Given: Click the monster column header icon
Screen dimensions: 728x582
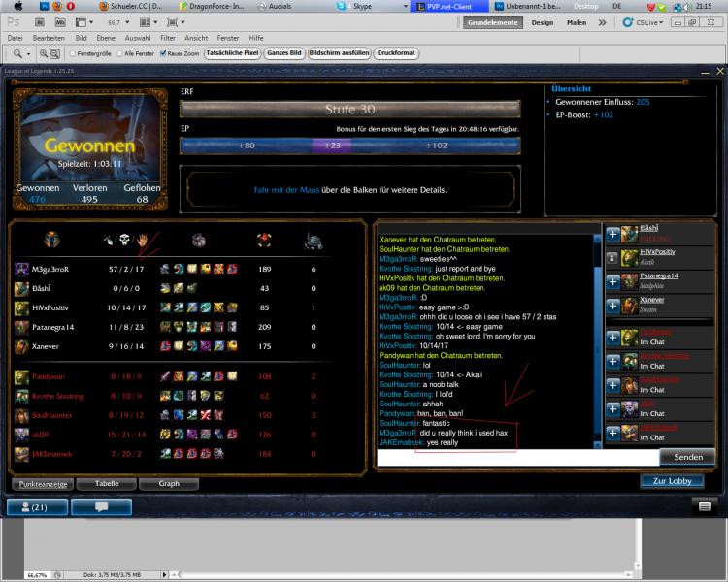Looking at the screenshot, I should pyautogui.click(x=314, y=241).
